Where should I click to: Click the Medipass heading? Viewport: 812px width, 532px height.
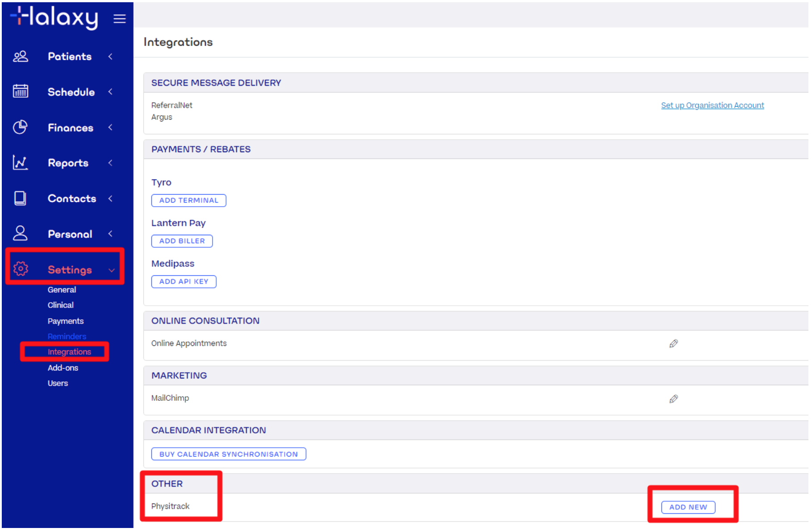tap(172, 263)
